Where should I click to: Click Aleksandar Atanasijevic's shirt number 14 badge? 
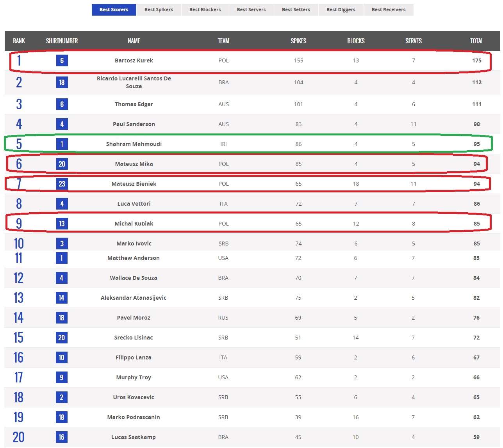pos(61,298)
